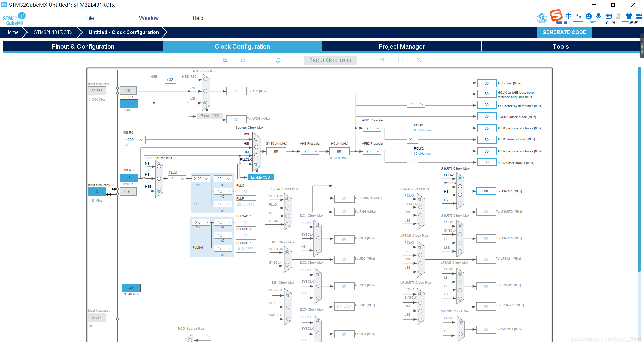Click APB1 X 1 timer multiplier box

tap(412, 140)
